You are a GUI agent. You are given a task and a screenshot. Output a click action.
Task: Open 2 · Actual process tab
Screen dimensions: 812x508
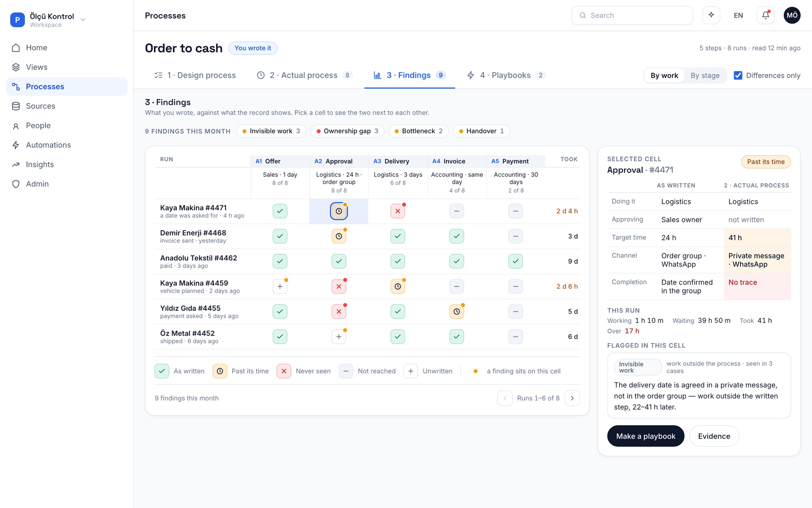click(304, 76)
